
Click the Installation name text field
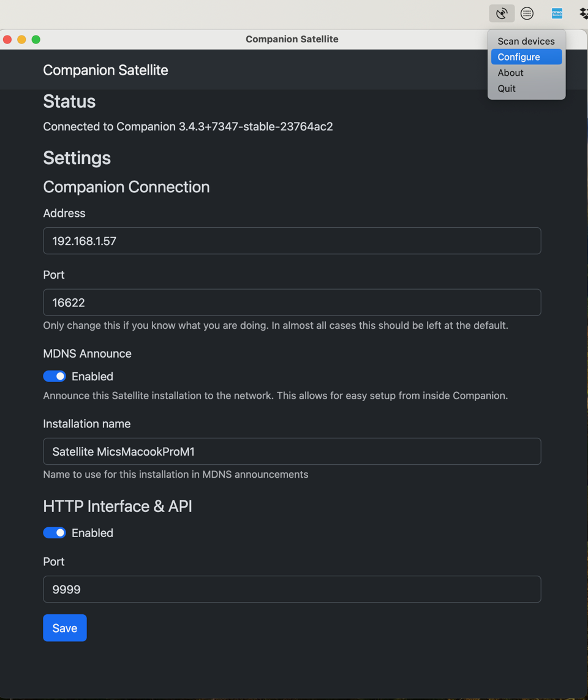click(x=292, y=451)
